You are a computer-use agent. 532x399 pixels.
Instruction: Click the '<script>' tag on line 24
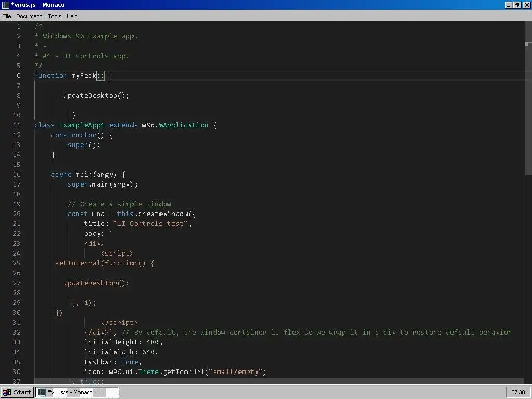(117, 254)
